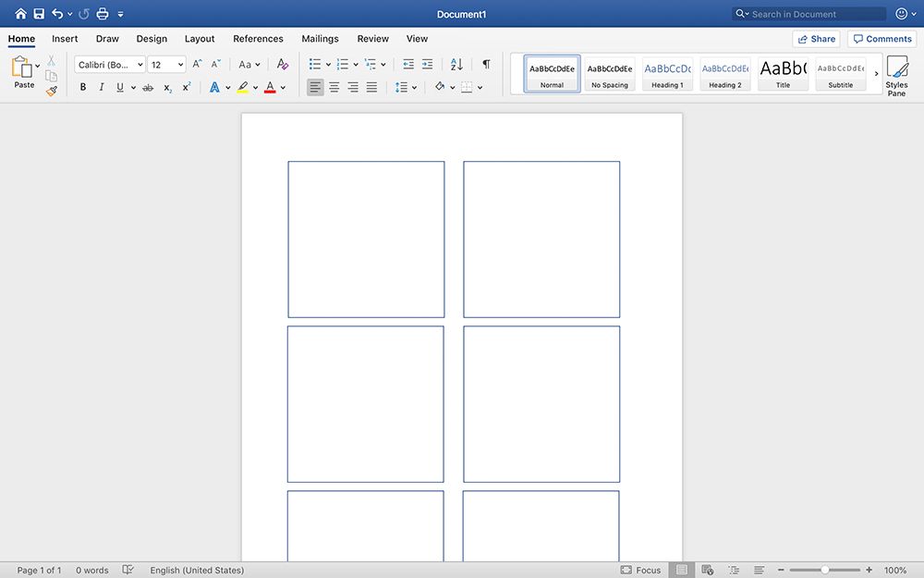924x578 pixels.
Task: Clear all formatting icon
Action: point(283,64)
